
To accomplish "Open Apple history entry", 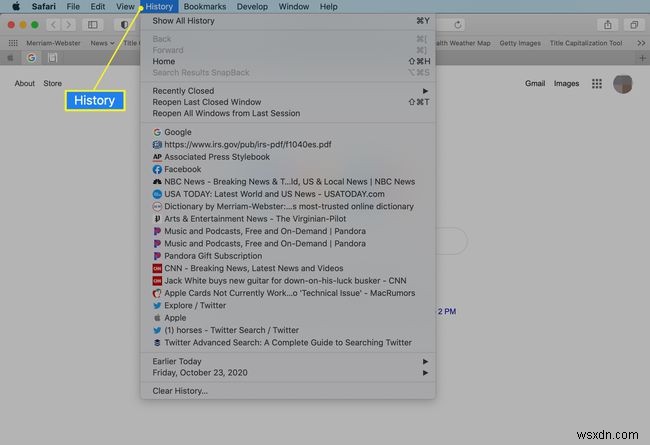I will click(x=288, y=318).
